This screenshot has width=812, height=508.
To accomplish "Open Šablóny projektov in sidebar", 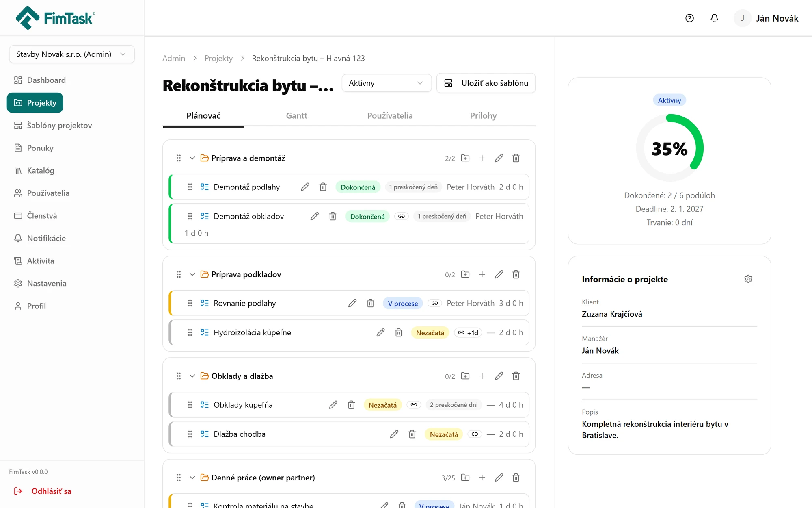I will click(x=53, y=125).
